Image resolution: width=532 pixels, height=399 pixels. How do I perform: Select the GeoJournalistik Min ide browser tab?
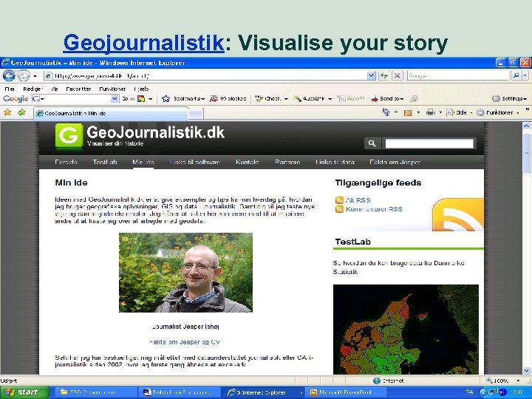[111, 113]
